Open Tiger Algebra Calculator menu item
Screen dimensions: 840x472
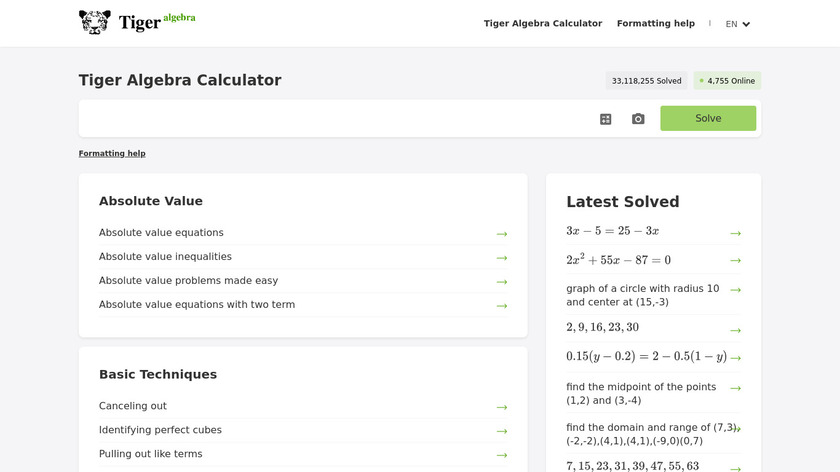pos(543,23)
